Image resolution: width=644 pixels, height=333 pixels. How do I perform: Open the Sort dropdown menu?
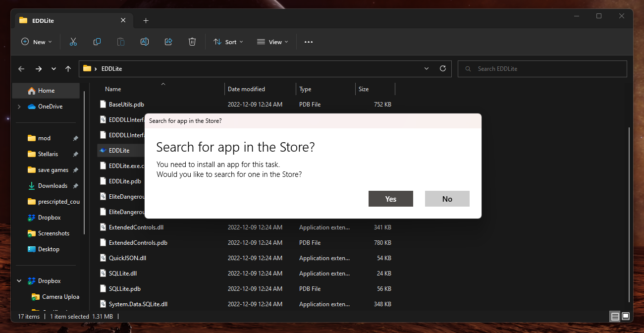point(228,42)
